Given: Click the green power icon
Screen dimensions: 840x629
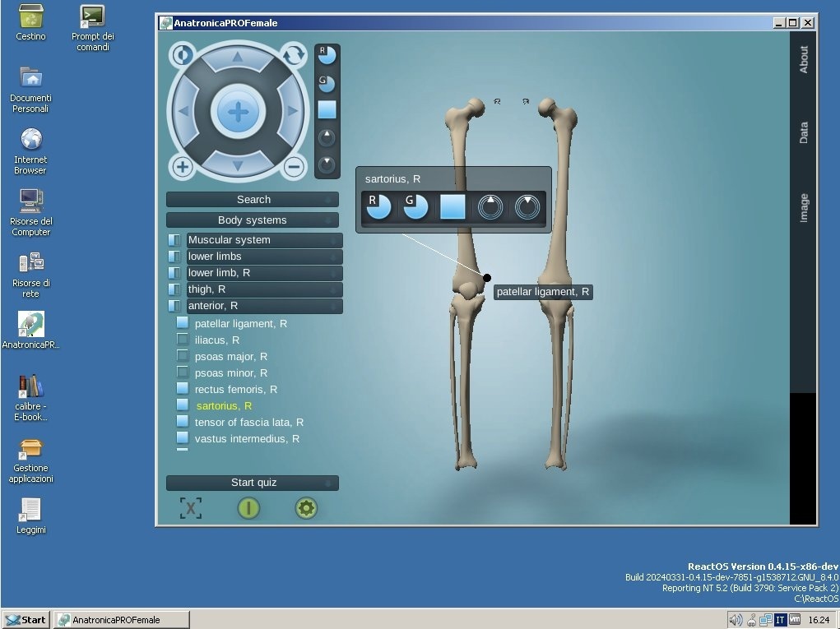Looking at the screenshot, I should pyautogui.click(x=248, y=508).
